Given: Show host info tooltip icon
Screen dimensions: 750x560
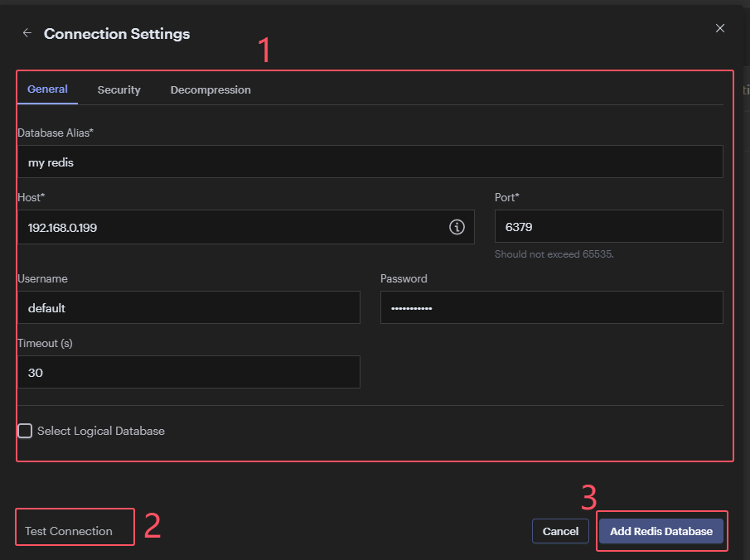Looking at the screenshot, I should [x=457, y=227].
